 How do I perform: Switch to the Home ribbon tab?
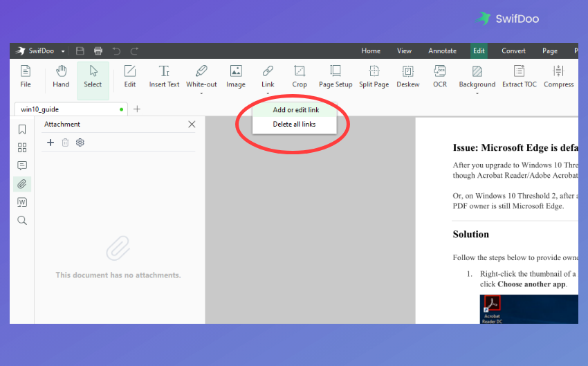tap(371, 51)
